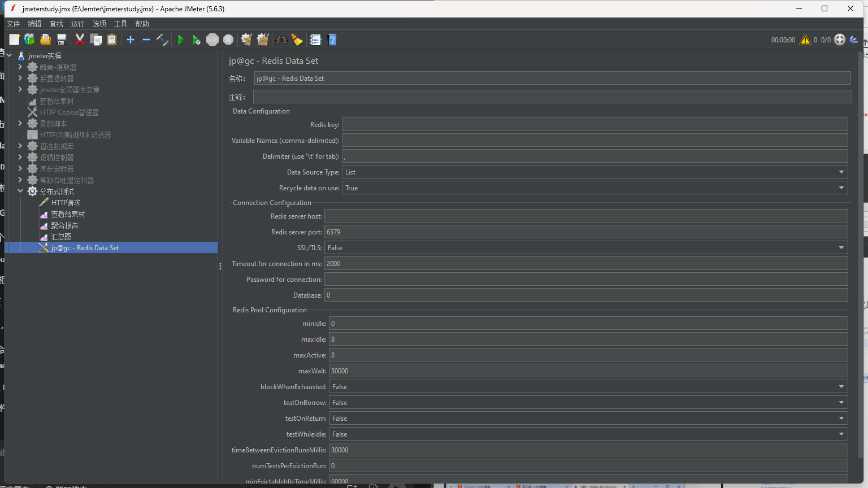Screen dimensions: 868x488
Task: Open testOnBorrow dropdown
Action: point(588,403)
